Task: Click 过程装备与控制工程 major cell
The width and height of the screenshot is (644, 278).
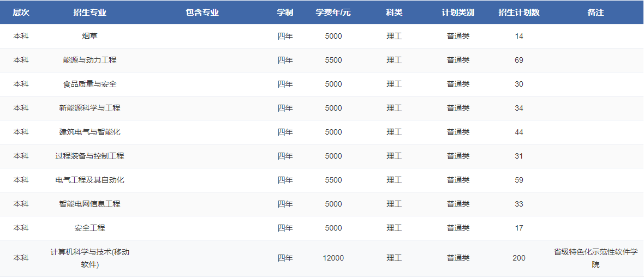Action: click(90, 156)
